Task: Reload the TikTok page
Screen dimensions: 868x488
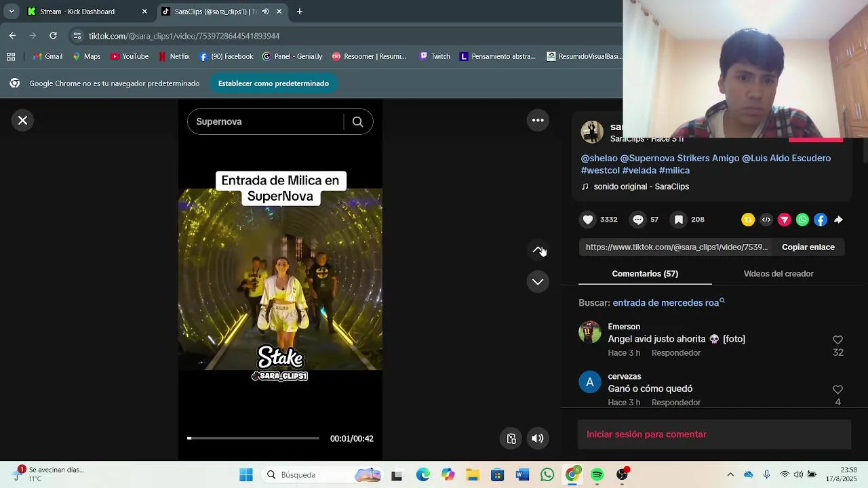Action: pos(53,35)
